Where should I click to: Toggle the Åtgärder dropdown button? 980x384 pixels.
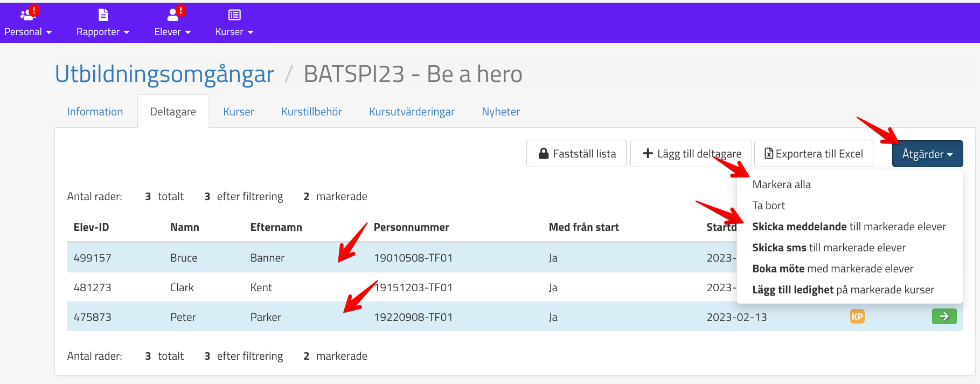pyautogui.click(x=927, y=154)
